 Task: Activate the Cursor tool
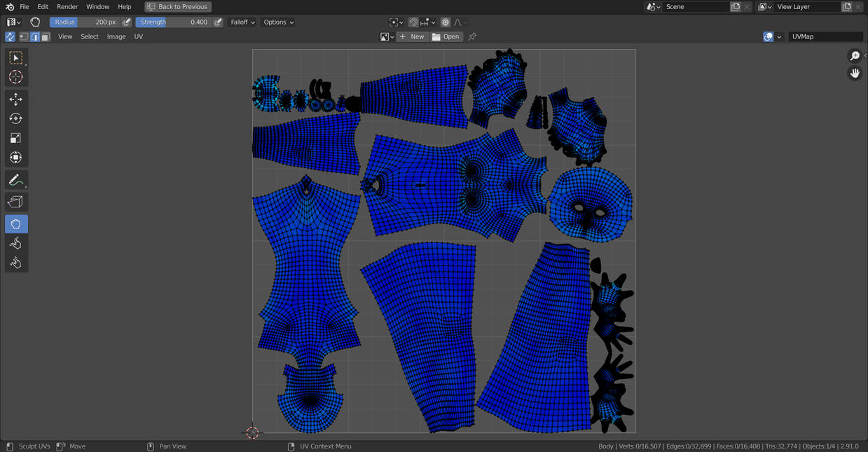pos(16,77)
